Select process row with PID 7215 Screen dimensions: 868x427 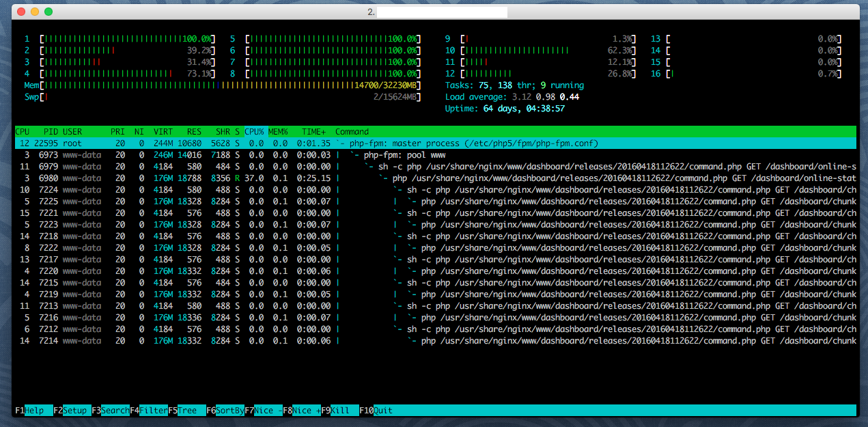pos(436,283)
